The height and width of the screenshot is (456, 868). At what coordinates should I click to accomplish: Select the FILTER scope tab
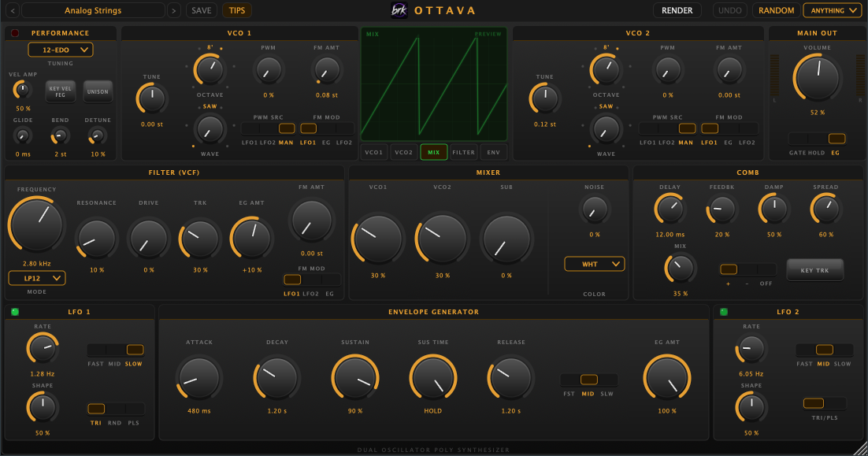[463, 152]
